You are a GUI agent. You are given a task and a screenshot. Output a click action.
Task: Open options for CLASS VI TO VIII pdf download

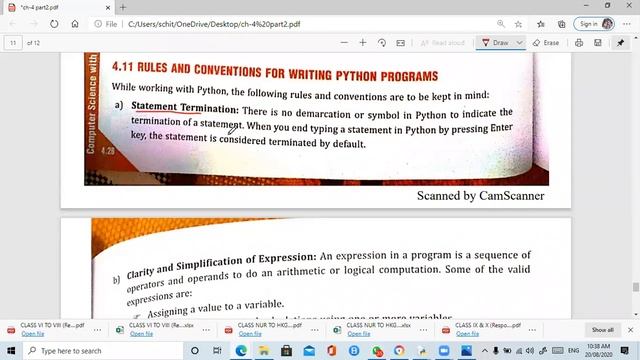tap(97, 329)
